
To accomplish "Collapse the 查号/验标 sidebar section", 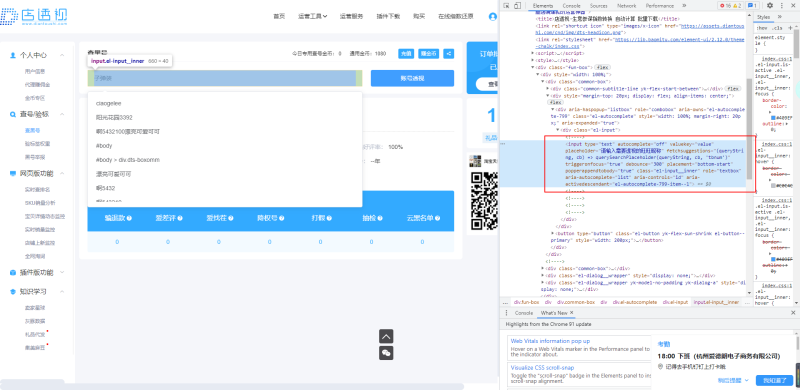I will pyautogui.click(x=62, y=114).
